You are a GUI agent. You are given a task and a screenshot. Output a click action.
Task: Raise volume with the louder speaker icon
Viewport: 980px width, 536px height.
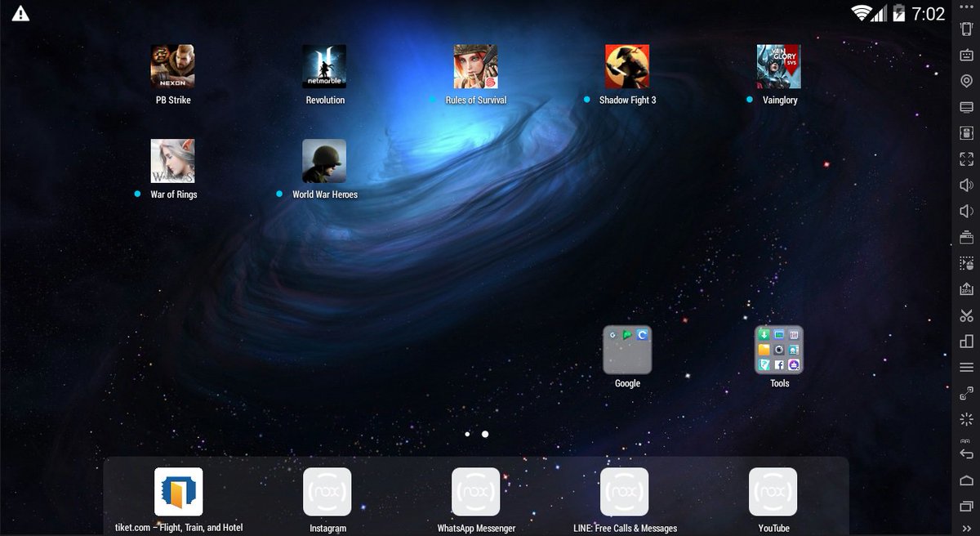pyautogui.click(x=966, y=185)
